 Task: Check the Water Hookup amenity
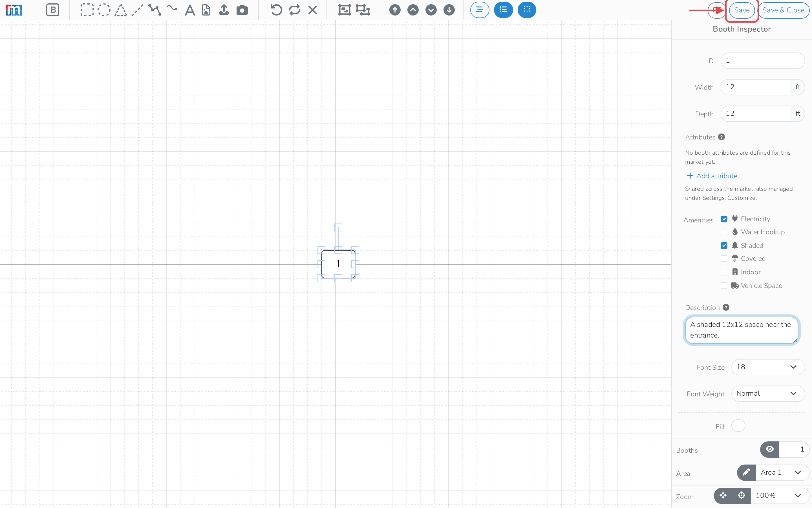(x=724, y=232)
